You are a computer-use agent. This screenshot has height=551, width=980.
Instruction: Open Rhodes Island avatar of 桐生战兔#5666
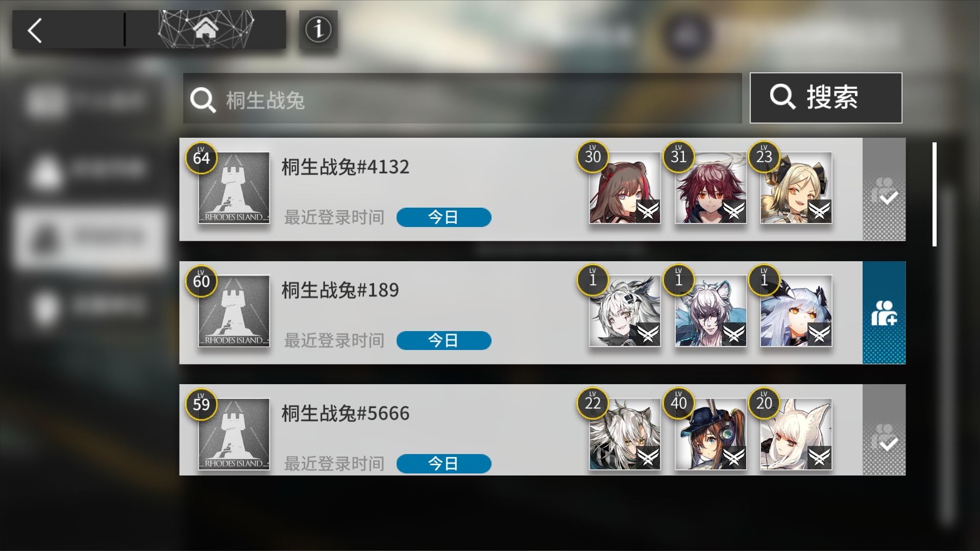(x=234, y=434)
